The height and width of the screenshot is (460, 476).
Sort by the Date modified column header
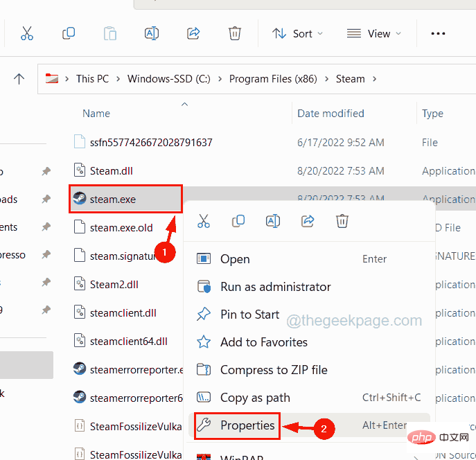coord(330,114)
